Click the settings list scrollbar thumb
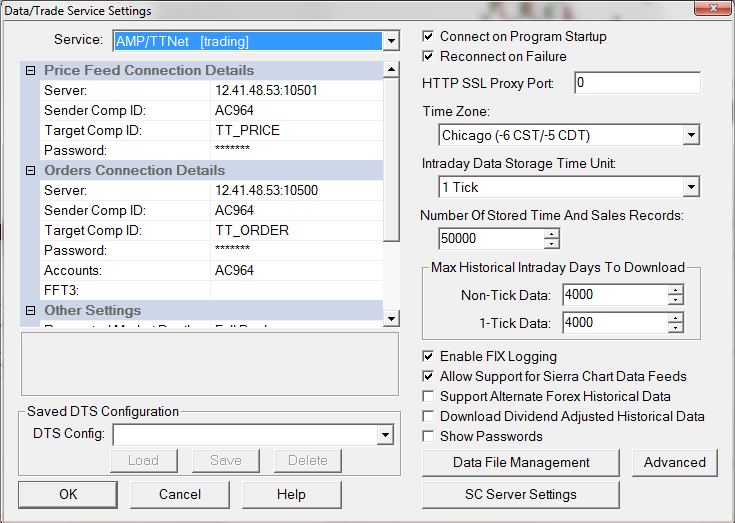 [391, 160]
